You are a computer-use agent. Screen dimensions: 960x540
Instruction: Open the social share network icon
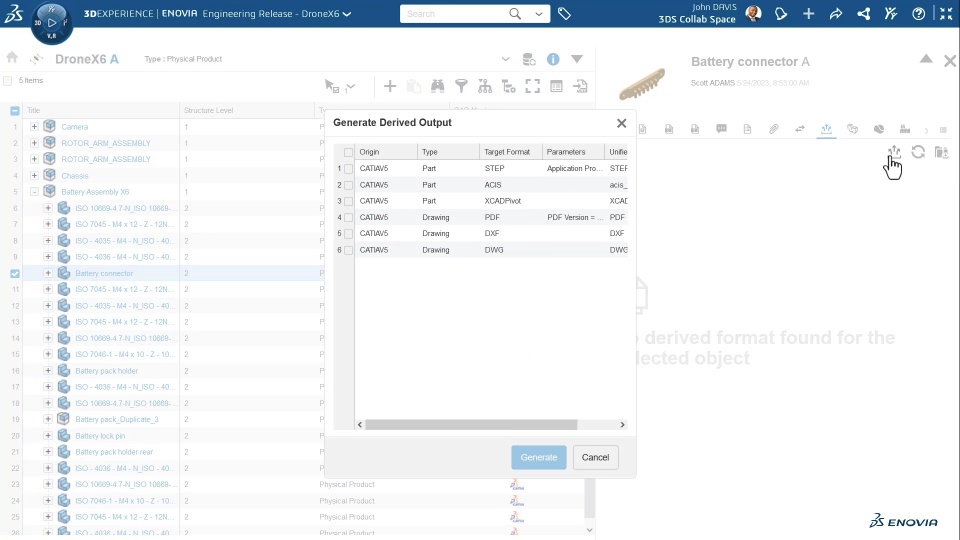pos(863,13)
